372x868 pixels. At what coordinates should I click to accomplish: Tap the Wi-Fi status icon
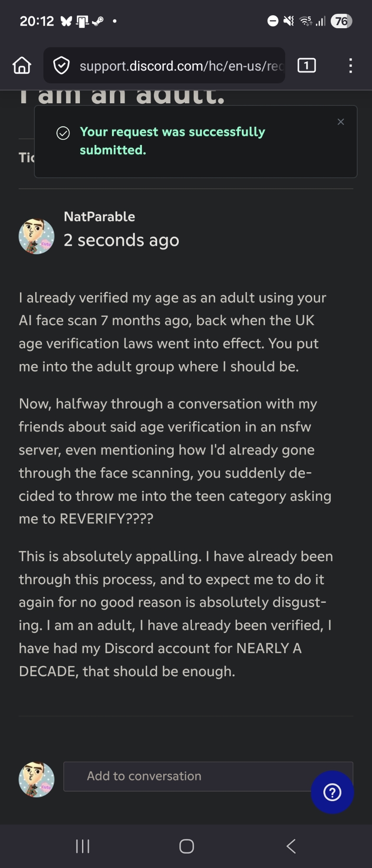pyautogui.click(x=306, y=21)
